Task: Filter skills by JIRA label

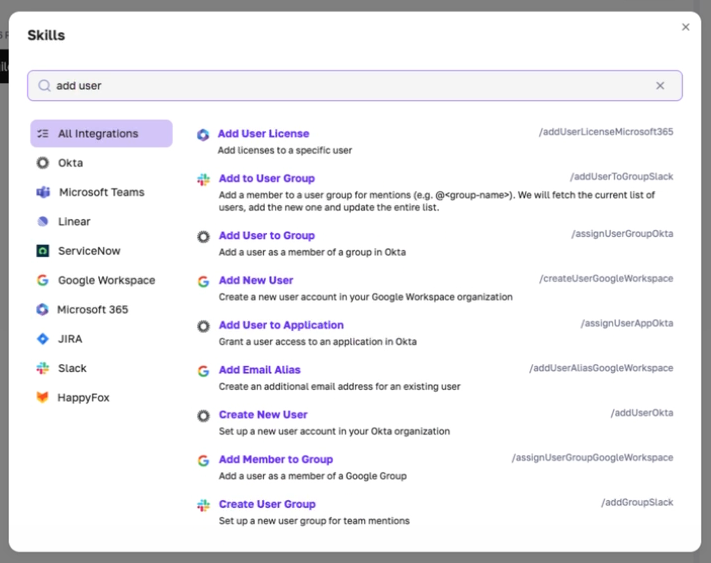Action: click(70, 339)
